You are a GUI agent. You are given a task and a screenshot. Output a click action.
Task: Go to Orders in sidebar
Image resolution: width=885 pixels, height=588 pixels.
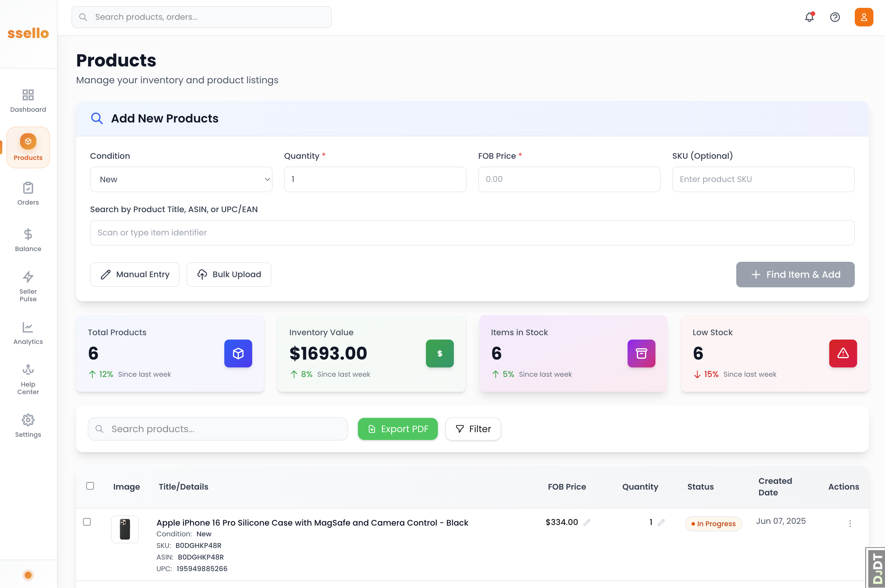(28, 194)
